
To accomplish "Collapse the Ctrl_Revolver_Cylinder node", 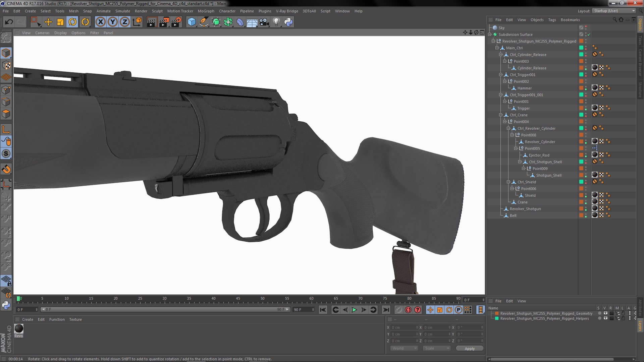I will pyautogui.click(x=508, y=128).
